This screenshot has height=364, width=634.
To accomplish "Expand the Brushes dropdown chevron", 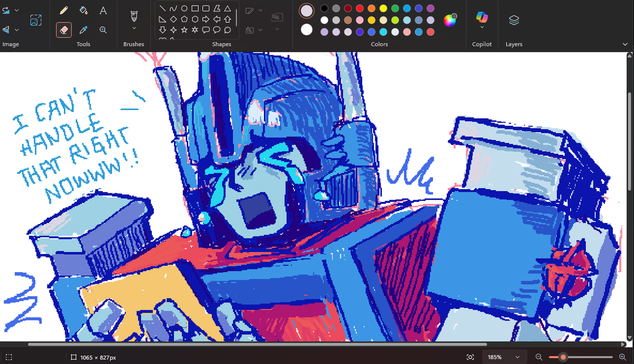I will pos(134,29).
